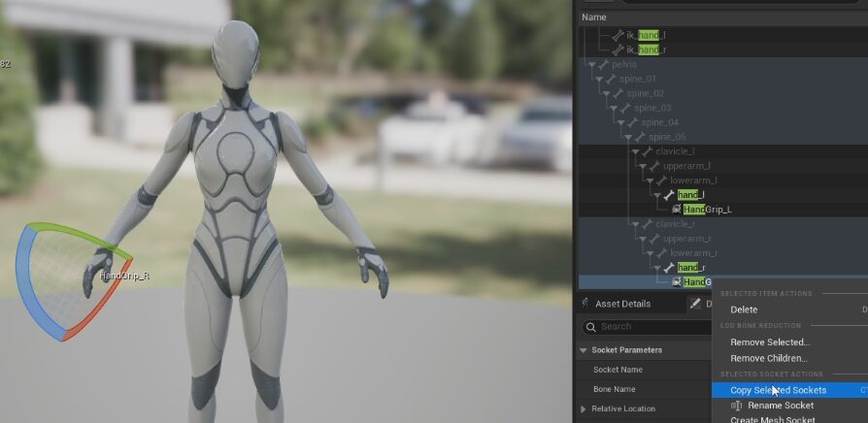Click the hand_r bone icon

tap(669, 268)
